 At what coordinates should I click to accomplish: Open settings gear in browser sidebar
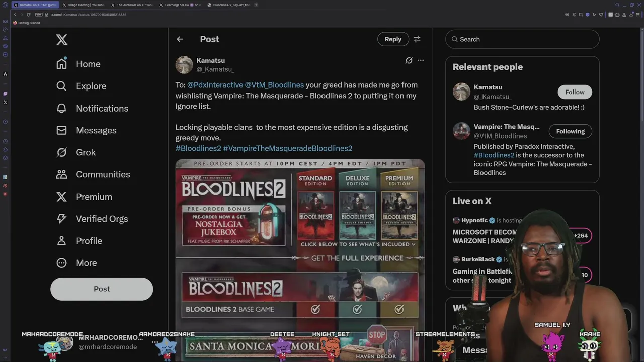tap(5, 158)
